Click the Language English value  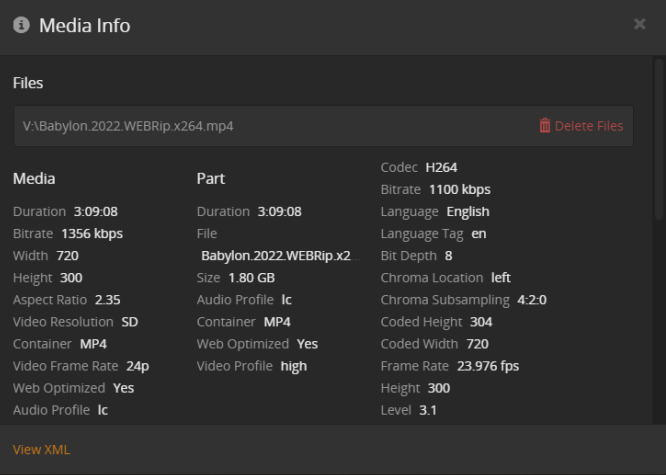coord(468,212)
